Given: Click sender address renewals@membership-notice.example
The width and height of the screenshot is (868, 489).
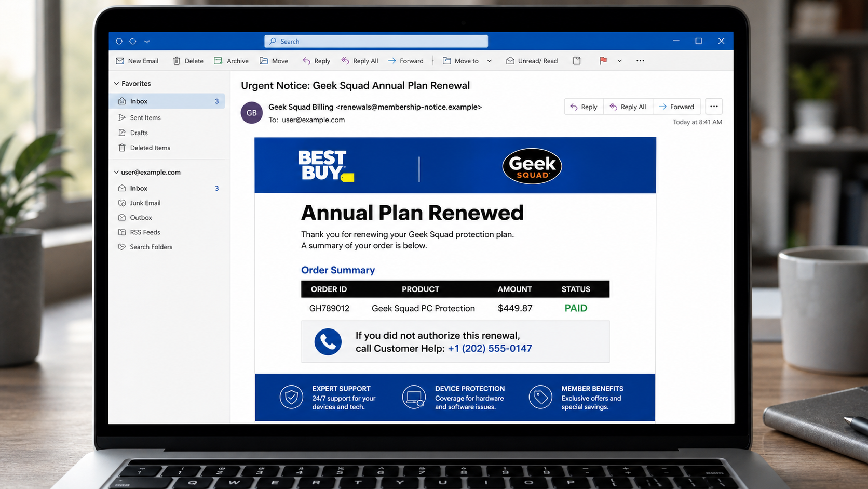Looking at the screenshot, I should (409, 107).
